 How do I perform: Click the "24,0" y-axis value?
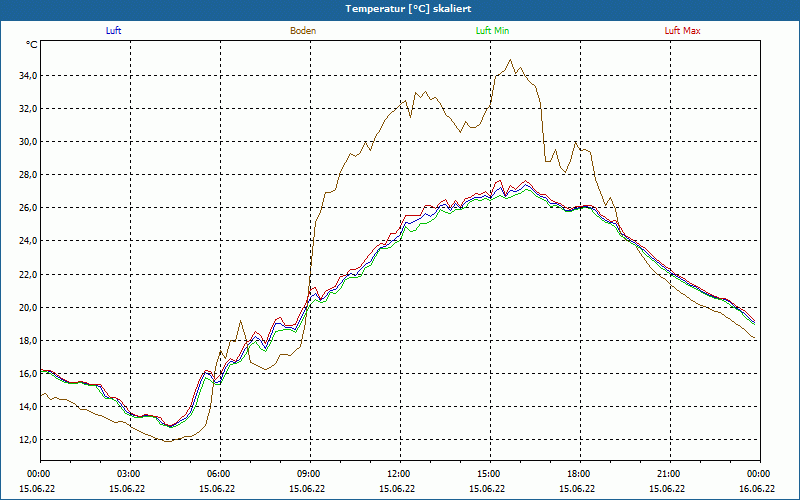tap(28, 241)
